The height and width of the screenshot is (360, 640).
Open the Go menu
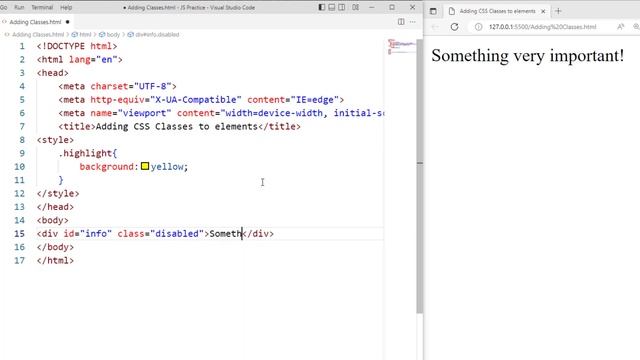coord(4,7)
